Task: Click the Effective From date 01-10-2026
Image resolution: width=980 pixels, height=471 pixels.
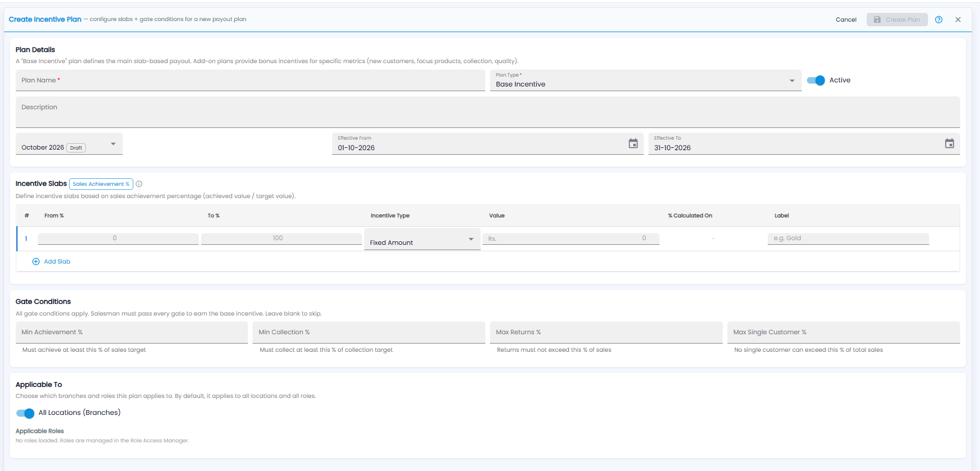Action: 356,148
